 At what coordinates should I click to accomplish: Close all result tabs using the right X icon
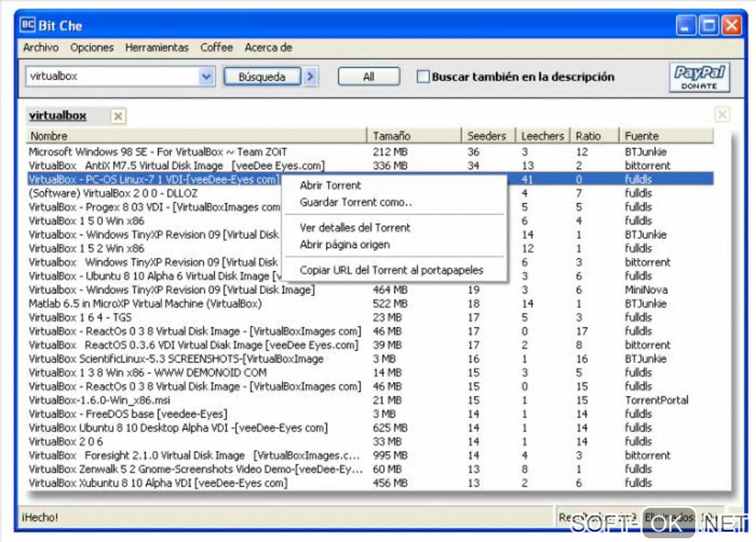(722, 115)
